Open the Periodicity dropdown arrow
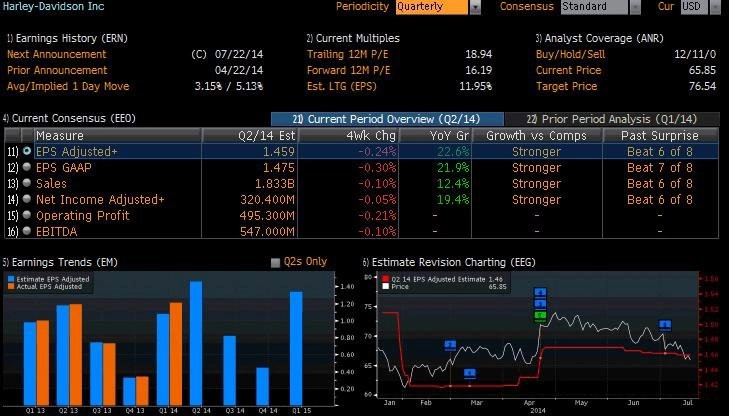Screen dimensions: 729x416 (475, 7)
